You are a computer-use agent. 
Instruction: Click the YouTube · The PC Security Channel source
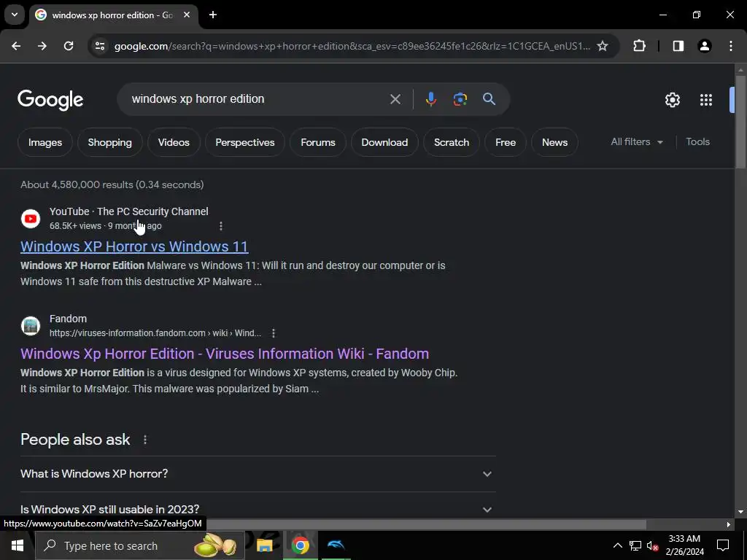point(128,211)
